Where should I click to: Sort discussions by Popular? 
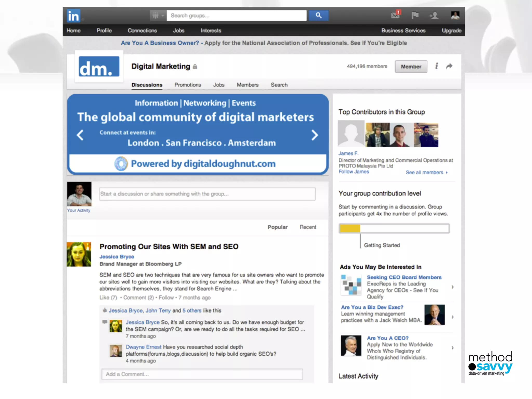click(277, 227)
